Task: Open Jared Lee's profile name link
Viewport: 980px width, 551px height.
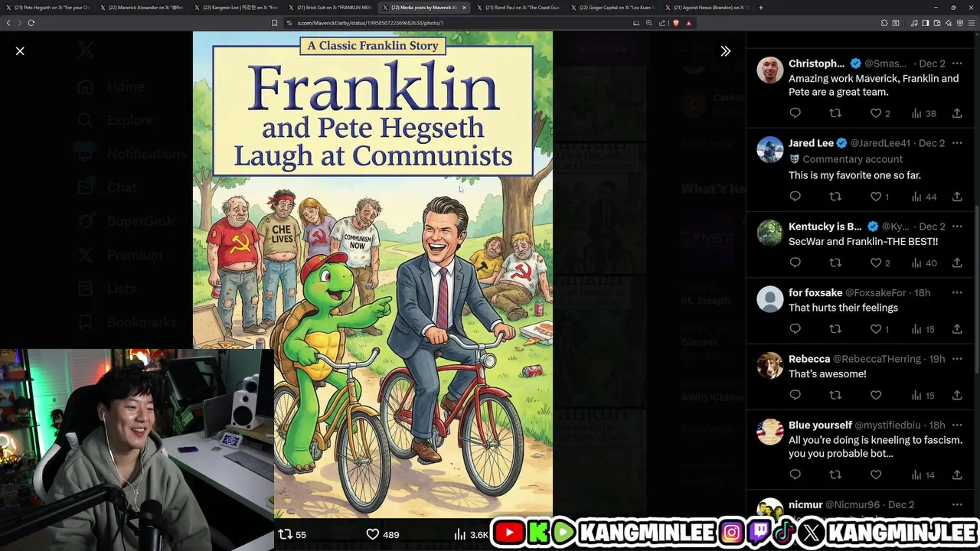Action: [811, 143]
